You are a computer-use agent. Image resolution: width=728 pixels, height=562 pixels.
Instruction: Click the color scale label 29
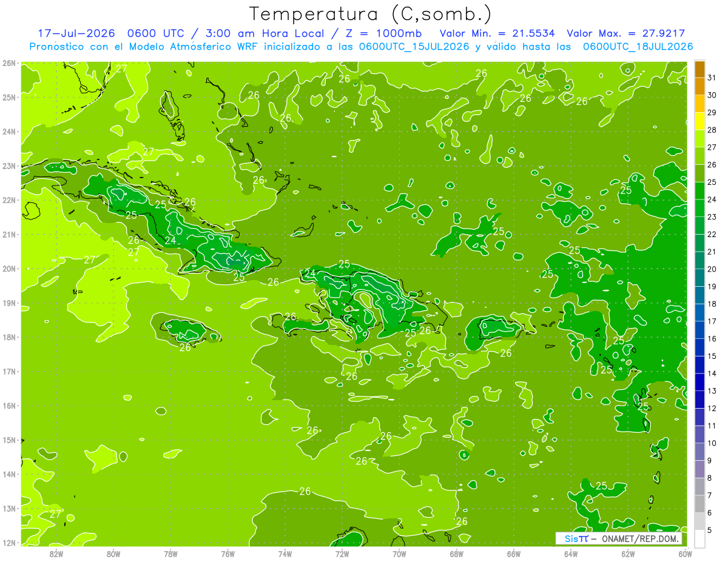[x=712, y=112]
